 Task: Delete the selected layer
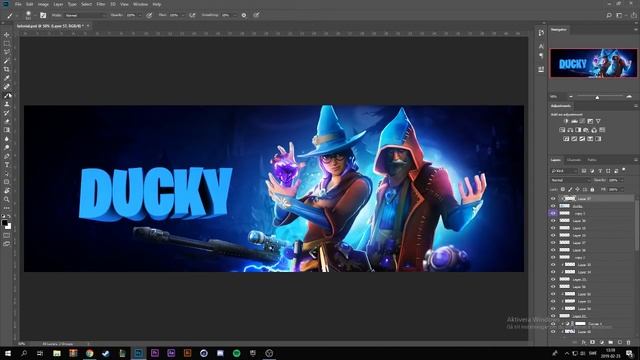pos(629,342)
